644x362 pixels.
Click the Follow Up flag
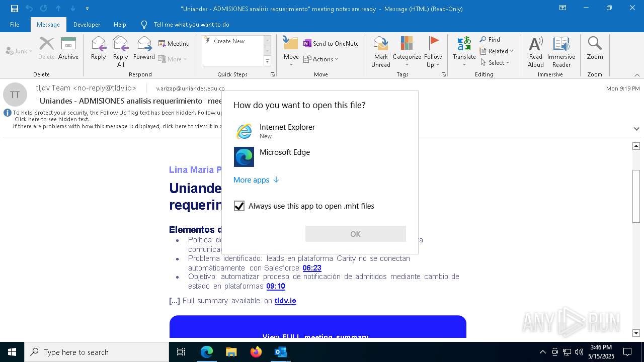pos(433,52)
